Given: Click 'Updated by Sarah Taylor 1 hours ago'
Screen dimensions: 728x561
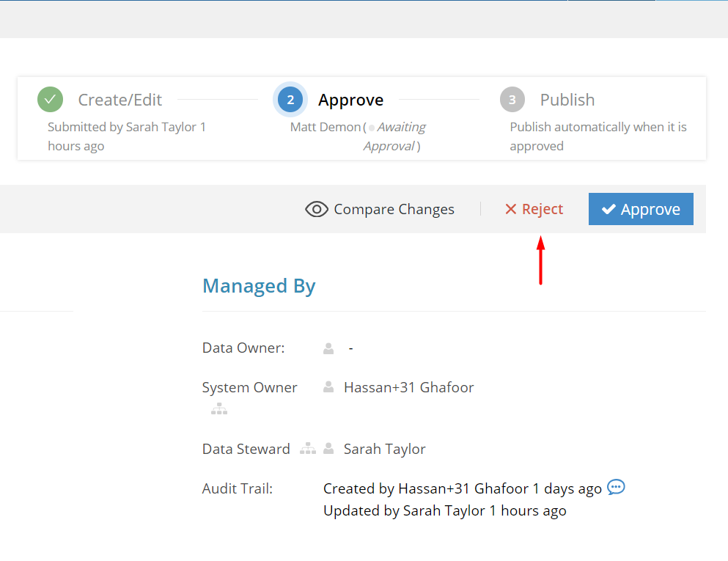Looking at the screenshot, I should tap(445, 511).
